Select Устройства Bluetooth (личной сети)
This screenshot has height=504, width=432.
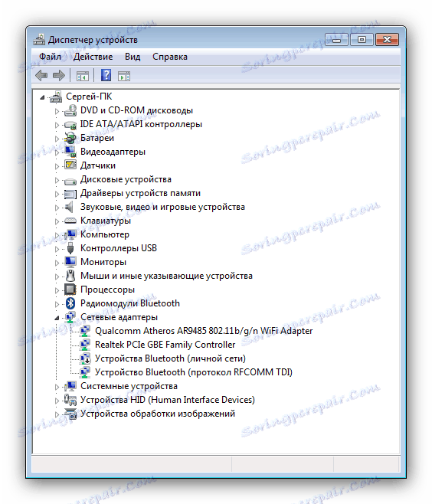170,358
